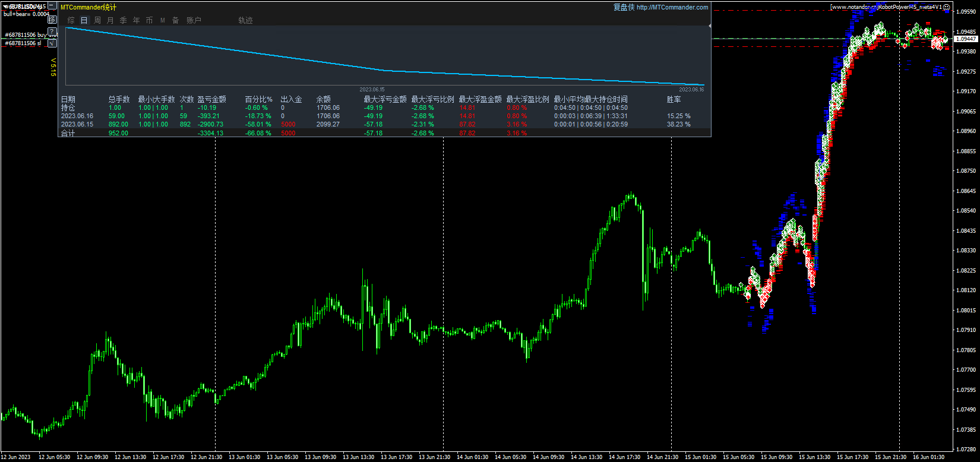Click the 轨迹 trajectory button
Viewport: 980px width, 462px height.
(246, 20)
